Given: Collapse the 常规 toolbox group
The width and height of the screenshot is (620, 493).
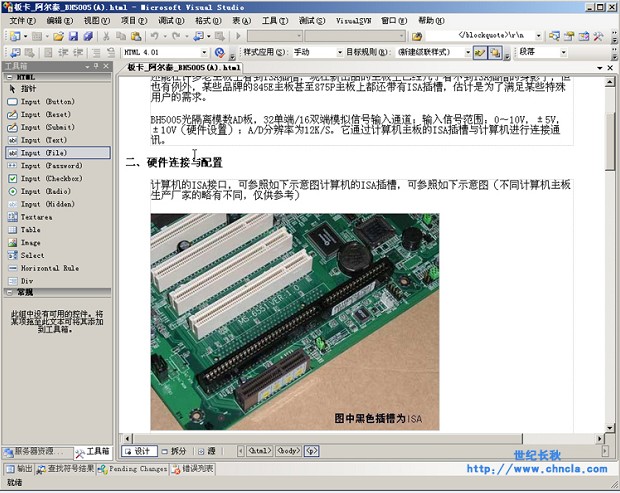Looking at the screenshot, I should pyautogui.click(x=9, y=293).
